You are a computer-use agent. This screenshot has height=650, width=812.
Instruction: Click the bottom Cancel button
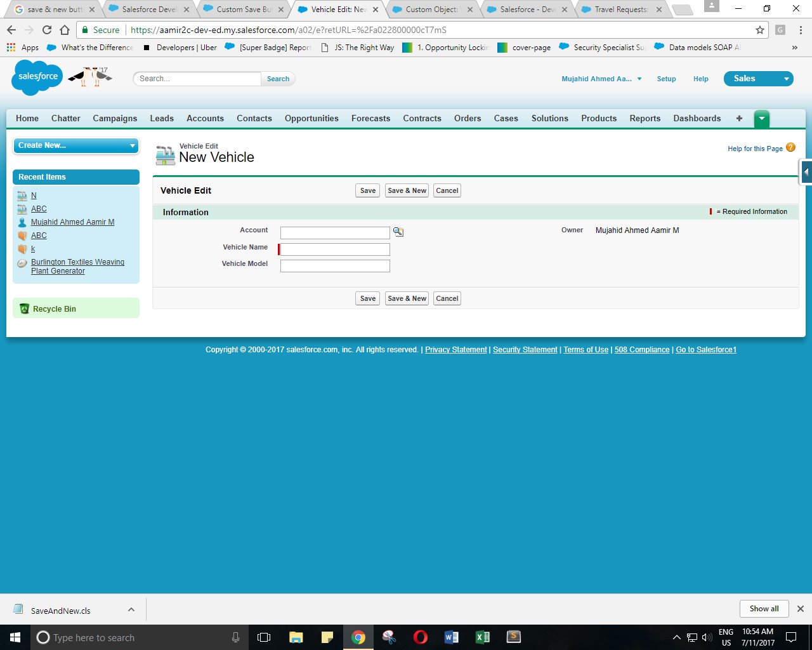pos(447,298)
